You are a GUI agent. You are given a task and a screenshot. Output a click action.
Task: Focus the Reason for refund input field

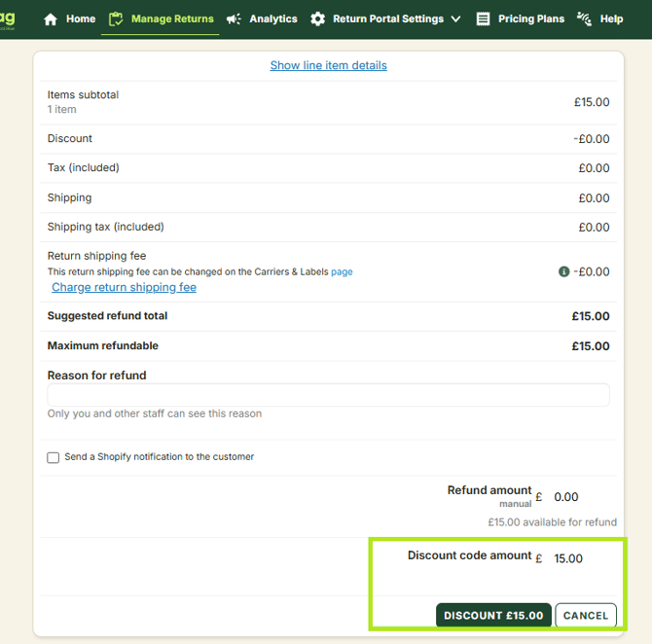pos(329,395)
